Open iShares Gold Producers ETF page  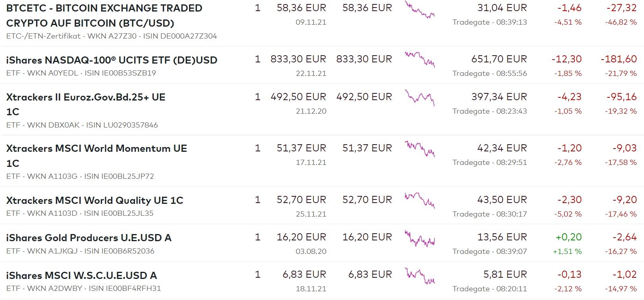89,238
